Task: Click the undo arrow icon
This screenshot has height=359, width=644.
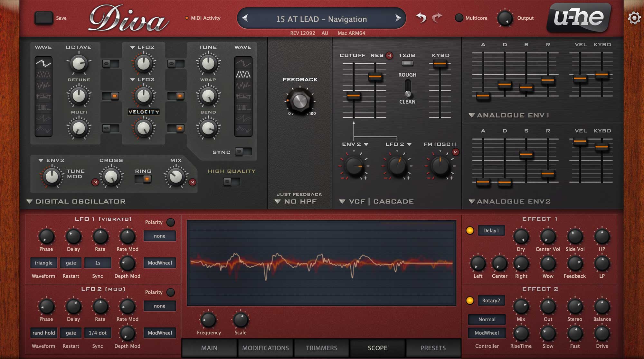Action: 421,18
